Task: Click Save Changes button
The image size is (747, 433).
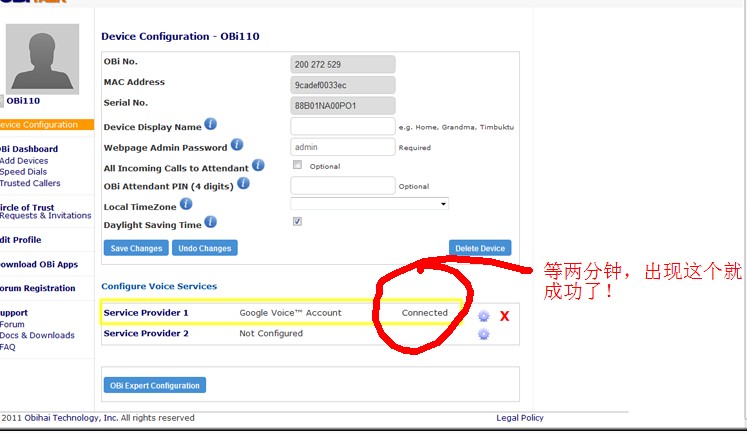Action: (136, 248)
